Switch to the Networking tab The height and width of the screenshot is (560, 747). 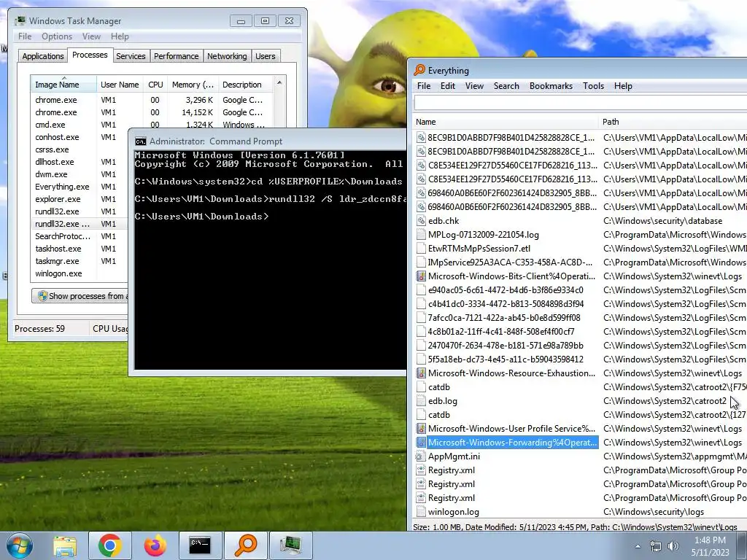(227, 56)
